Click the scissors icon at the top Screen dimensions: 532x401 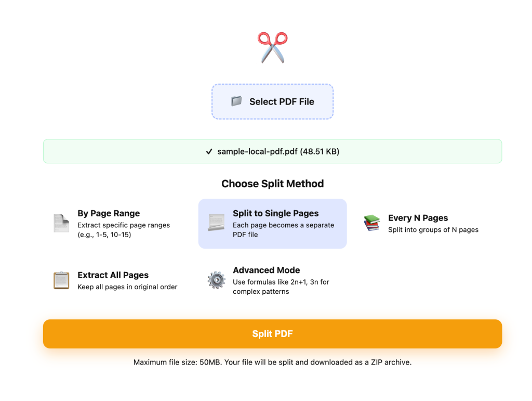point(272,47)
